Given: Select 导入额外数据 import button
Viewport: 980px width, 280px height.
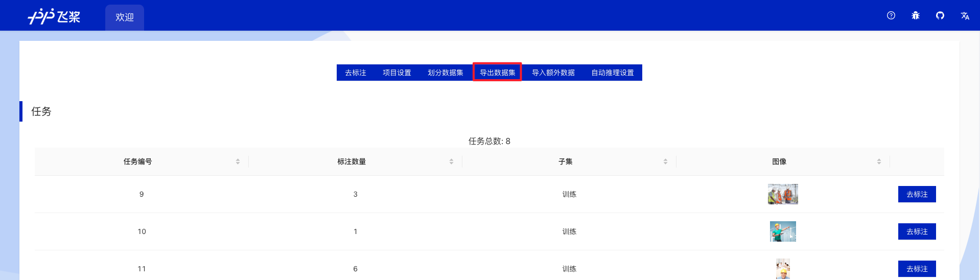Looking at the screenshot, I should pyautogui.click(x=553, y=73).
